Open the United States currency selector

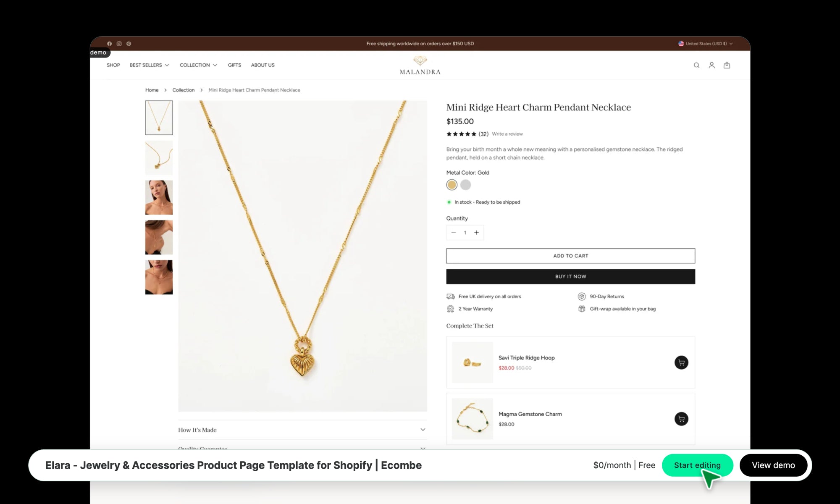pos(706,44)
